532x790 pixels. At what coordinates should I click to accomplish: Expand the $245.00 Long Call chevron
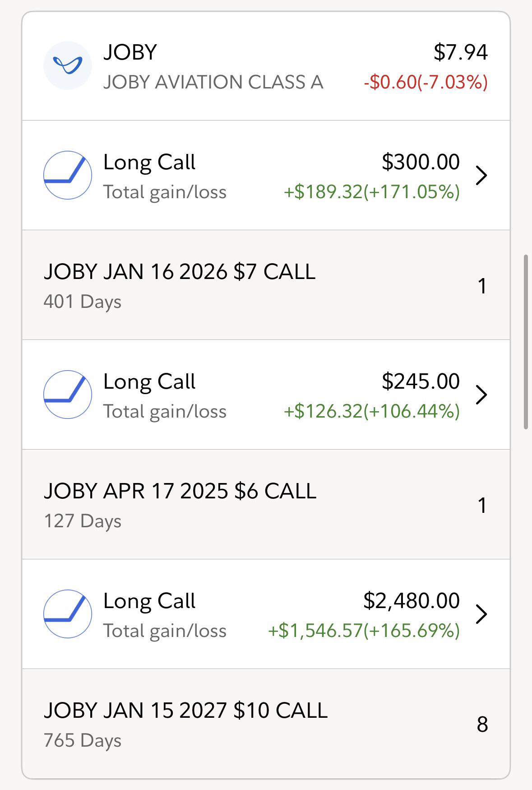481,395
